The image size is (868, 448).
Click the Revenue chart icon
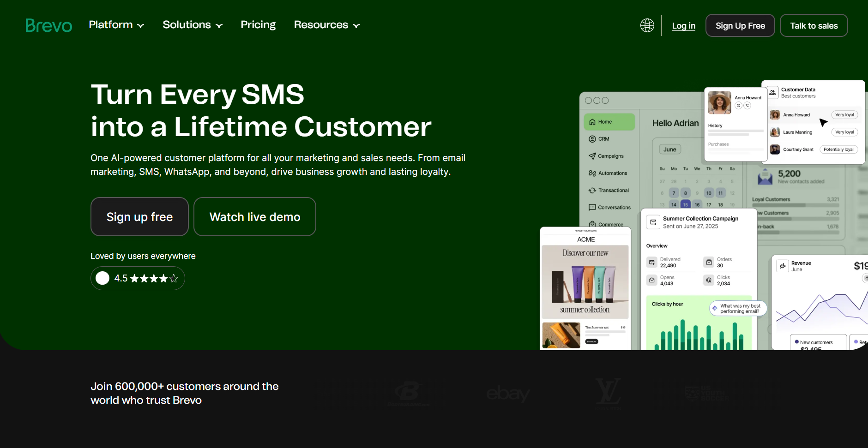pyautogui.click(x=783, y=266)
